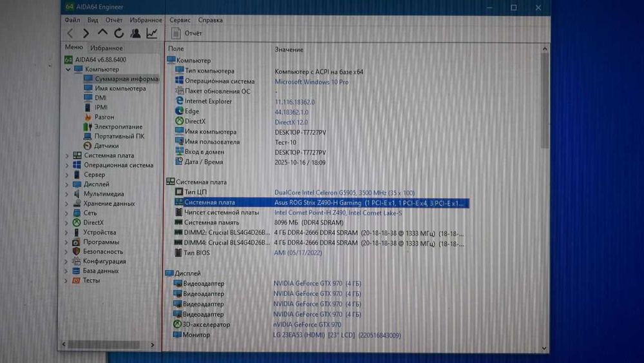Select Имя компьютера in the sidebar tree
Image resolution: width=644 pixels, height=363 pixels.
tap(120, 88)
